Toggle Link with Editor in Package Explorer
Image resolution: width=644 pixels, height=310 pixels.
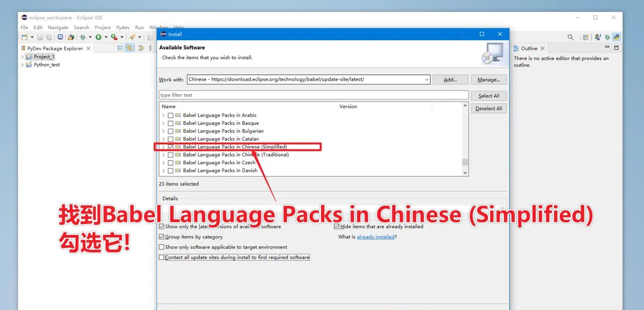pyautogui.click(x=129, y=48)
